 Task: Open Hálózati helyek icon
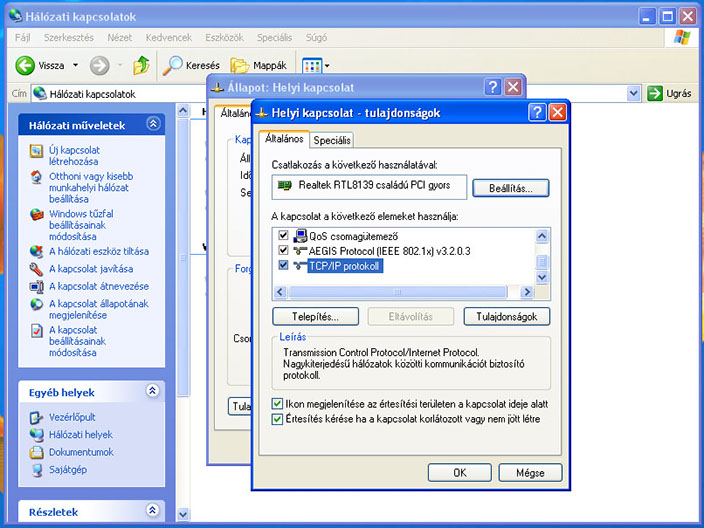(x=36, y=435)
